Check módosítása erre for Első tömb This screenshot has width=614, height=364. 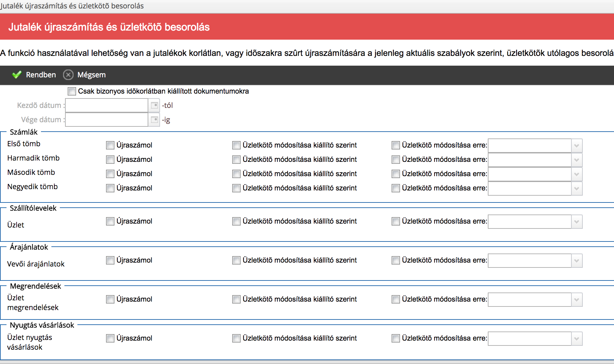click(x=396, y=145)
